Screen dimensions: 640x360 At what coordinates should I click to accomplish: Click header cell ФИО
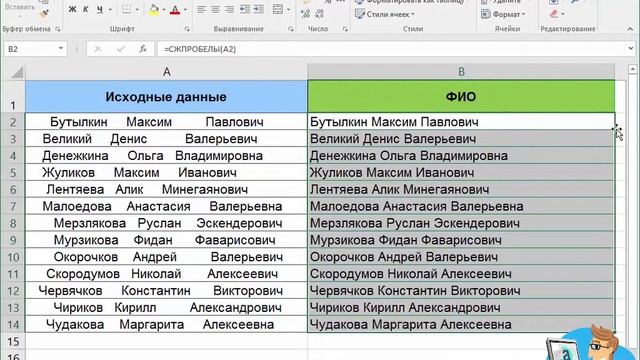[x=461, y=97]
